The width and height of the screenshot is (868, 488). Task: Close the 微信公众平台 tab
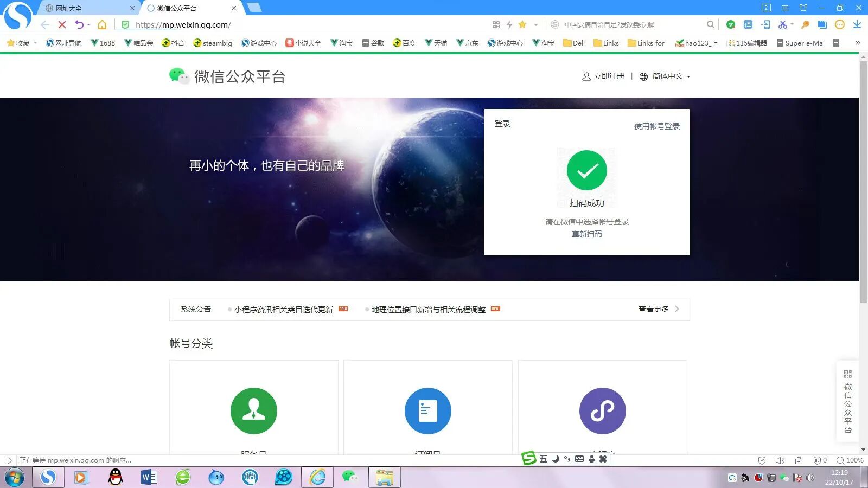234,8
